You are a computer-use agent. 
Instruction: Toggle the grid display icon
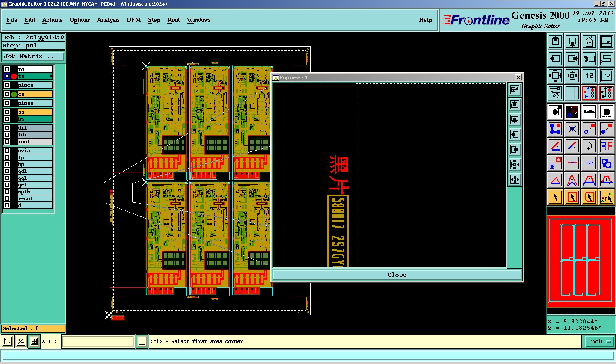(572, 93)
